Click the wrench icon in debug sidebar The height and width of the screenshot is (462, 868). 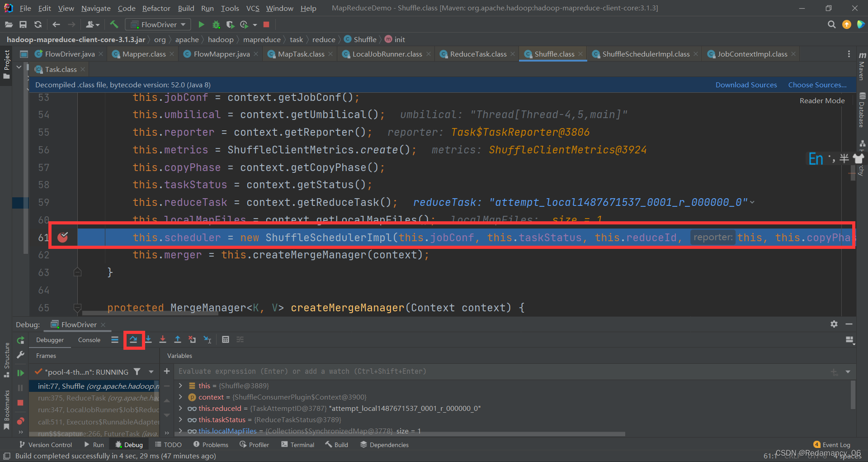(20, 355)
